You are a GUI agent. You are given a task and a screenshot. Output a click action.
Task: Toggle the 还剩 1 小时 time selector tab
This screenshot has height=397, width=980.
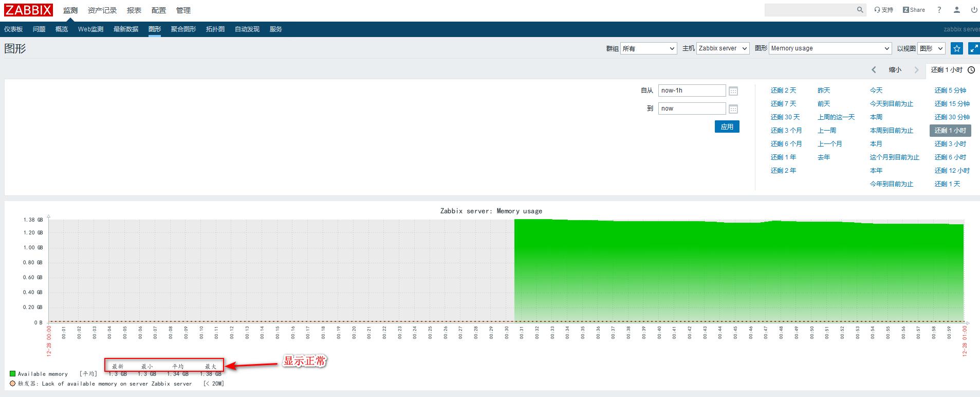click(x=953, y=70)
